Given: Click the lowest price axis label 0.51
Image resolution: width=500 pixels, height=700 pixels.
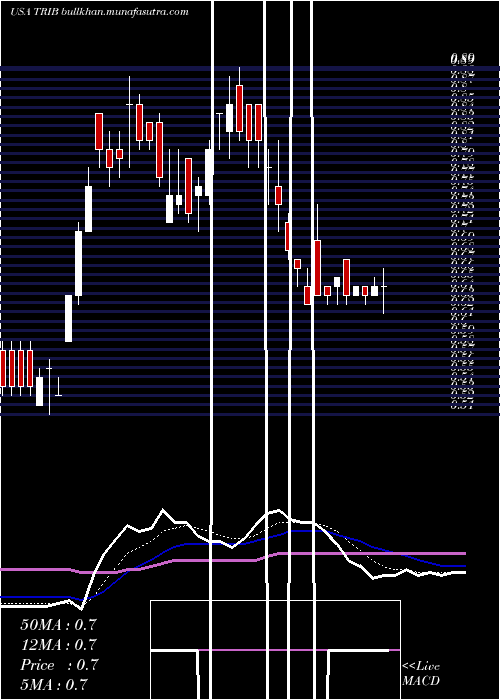Looking at the screenshot, I should click(x=462, y=405).
